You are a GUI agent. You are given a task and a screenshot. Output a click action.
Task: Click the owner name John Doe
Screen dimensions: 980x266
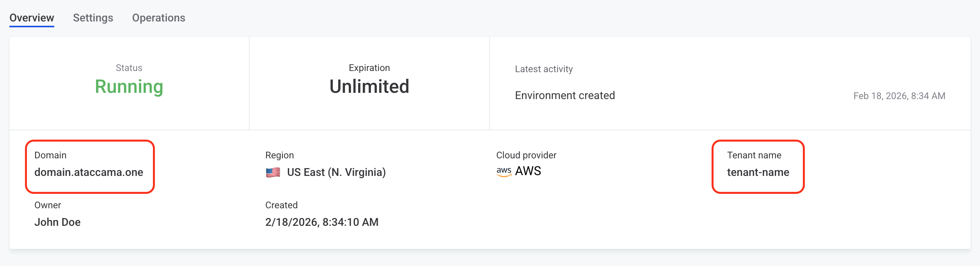[x=57, y=222]
